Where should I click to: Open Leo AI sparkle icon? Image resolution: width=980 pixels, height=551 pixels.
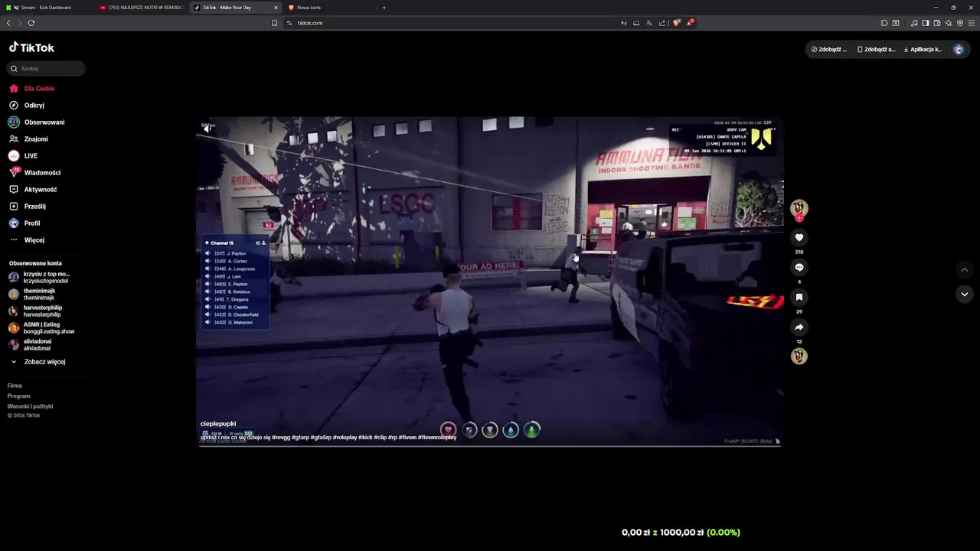pyautogui.click(x=949, y=23)
